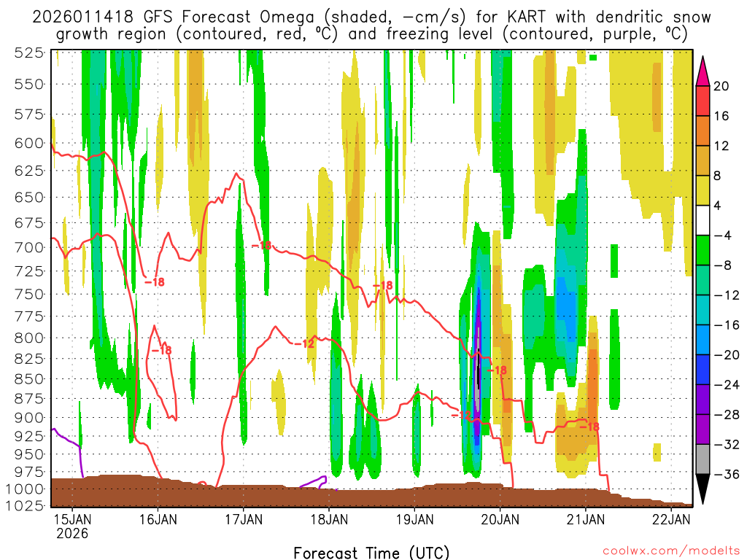Click the bright green -4 to -8 color bar segment
The height and width of the screenshot is (560, 747).
point(703,250)
